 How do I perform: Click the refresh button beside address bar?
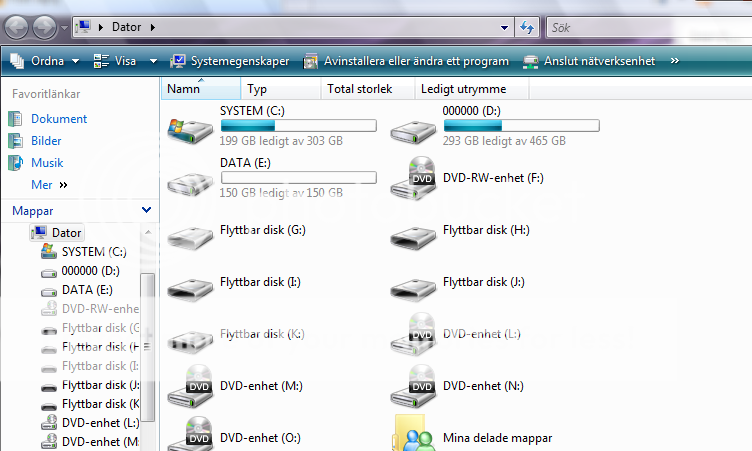point(527,27)
